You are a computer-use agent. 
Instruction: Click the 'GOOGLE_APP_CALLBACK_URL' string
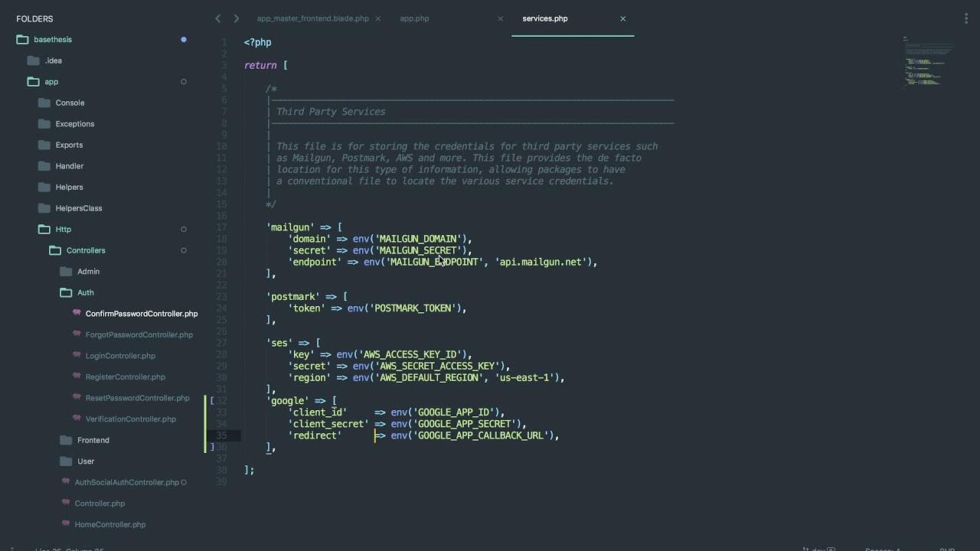(480, 435)
